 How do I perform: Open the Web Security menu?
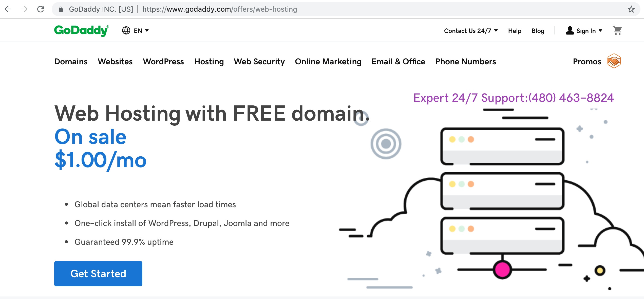click(x=259, y=62)
